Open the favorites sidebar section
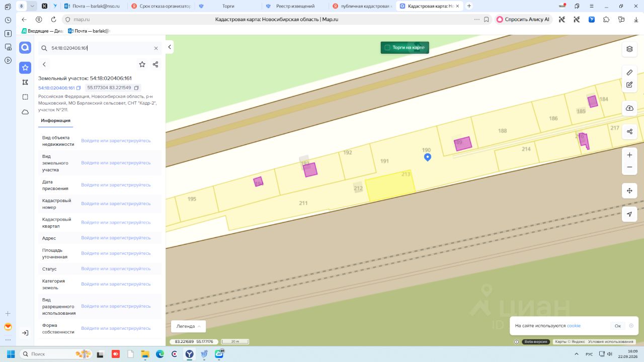This screenshot has width=644, height=362. point(25,67)
